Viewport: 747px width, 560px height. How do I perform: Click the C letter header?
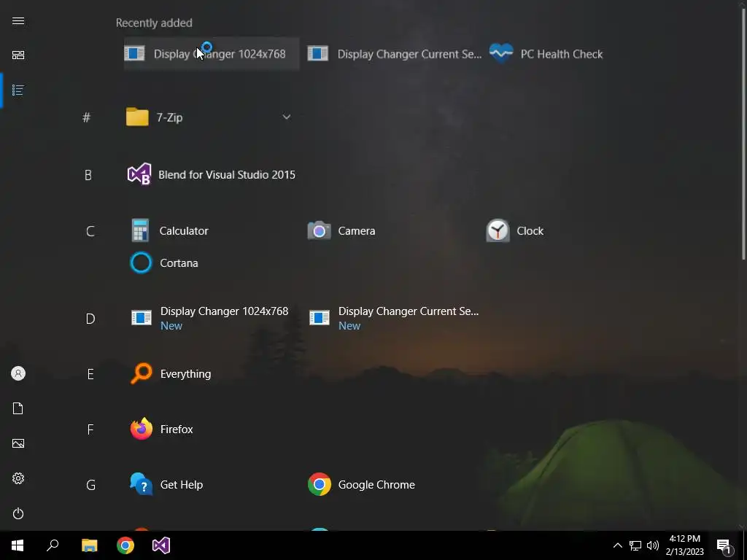coord(90,231)
